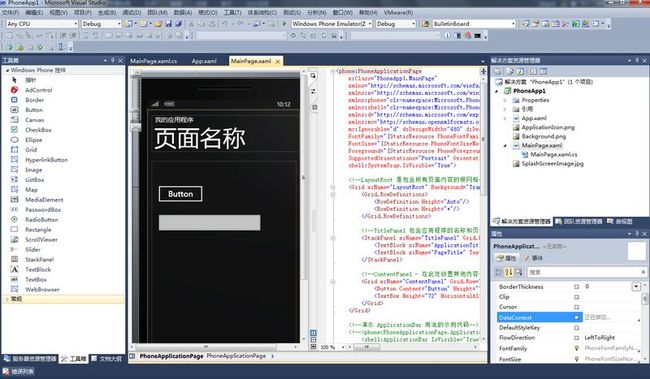Pick the CheckBox control in toolbox
650x379 pixels.
(x=38, y=130)
